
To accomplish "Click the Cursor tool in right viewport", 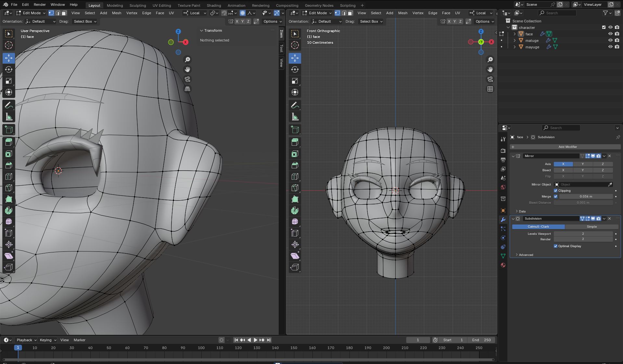I will pos(295,45).
